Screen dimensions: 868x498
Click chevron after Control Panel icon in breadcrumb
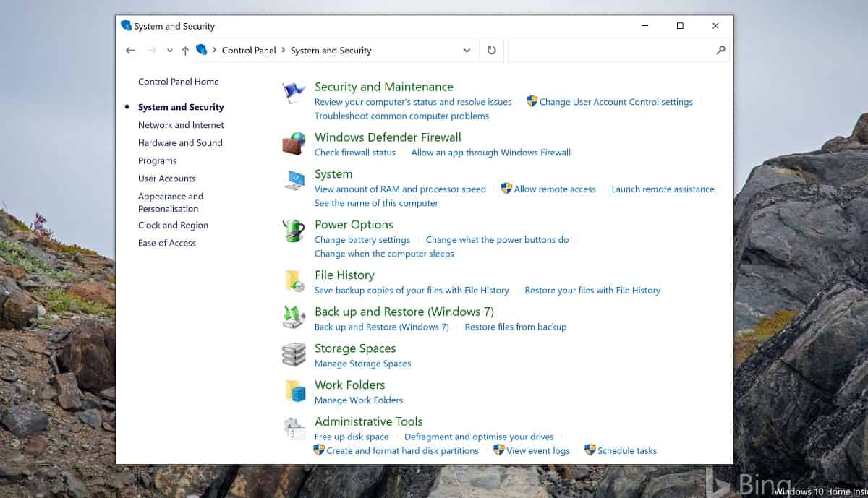click(x=215, y=51)
